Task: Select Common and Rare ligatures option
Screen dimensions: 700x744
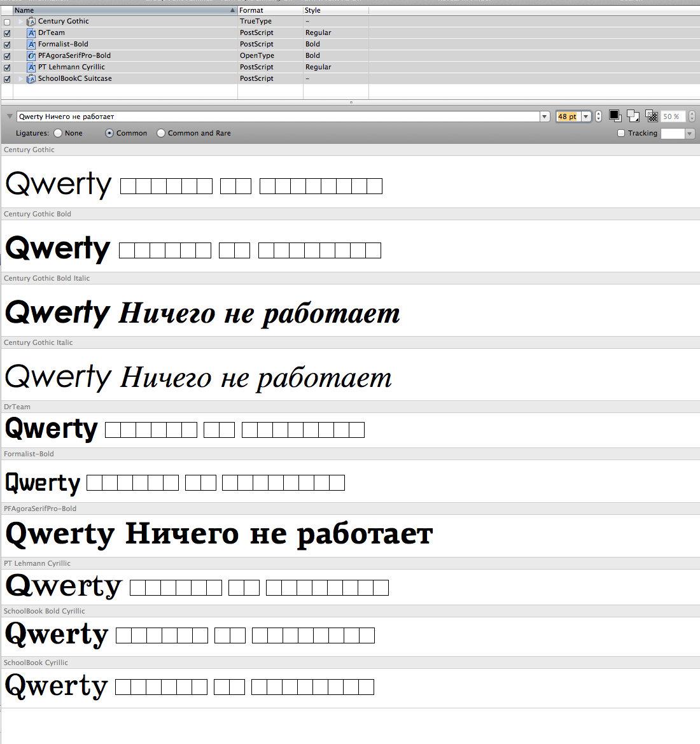Action: (x=161, y=134)
